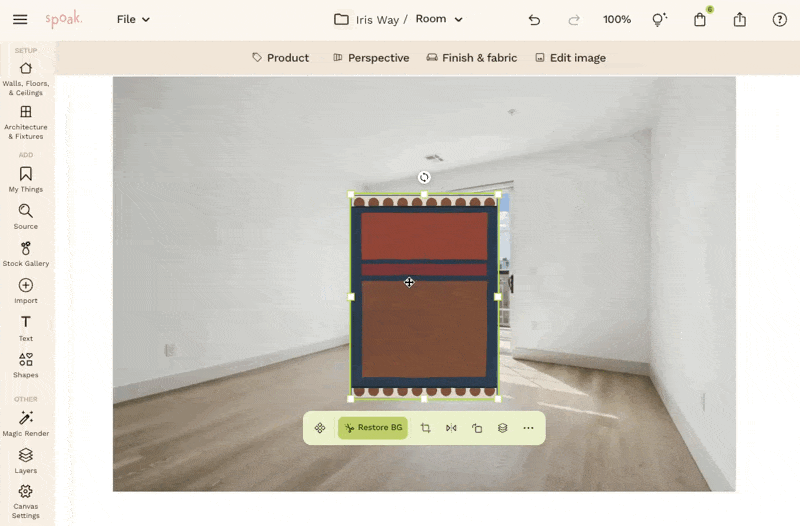This screenshot has width=800, height=526.
Task: Open Architecture & Fixtures panel
Action: point(26,122)
